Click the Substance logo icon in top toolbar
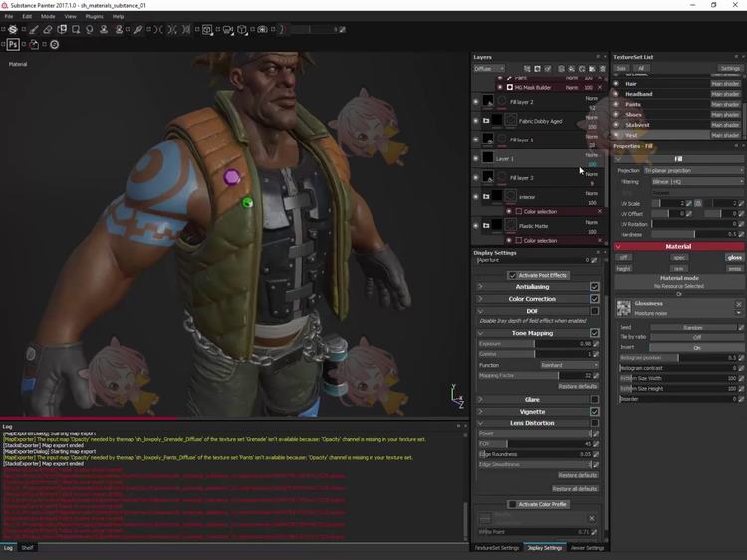The height and width of the screenshot is (560, 747). point(13,30)
